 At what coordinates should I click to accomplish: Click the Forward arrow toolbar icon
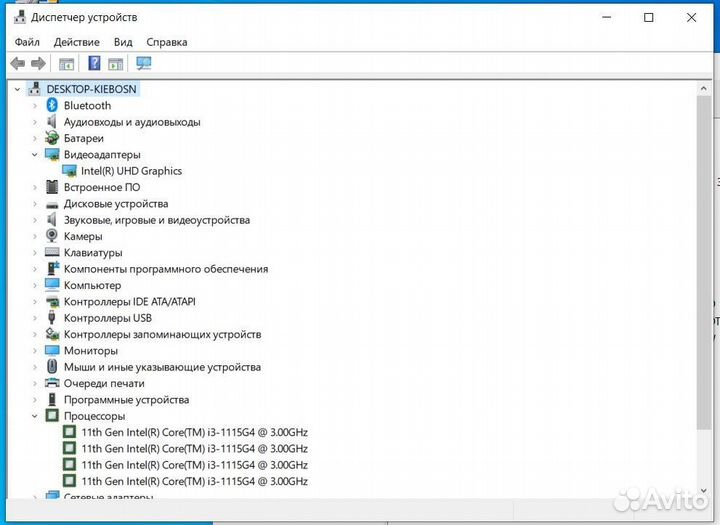tap(38, 63)
